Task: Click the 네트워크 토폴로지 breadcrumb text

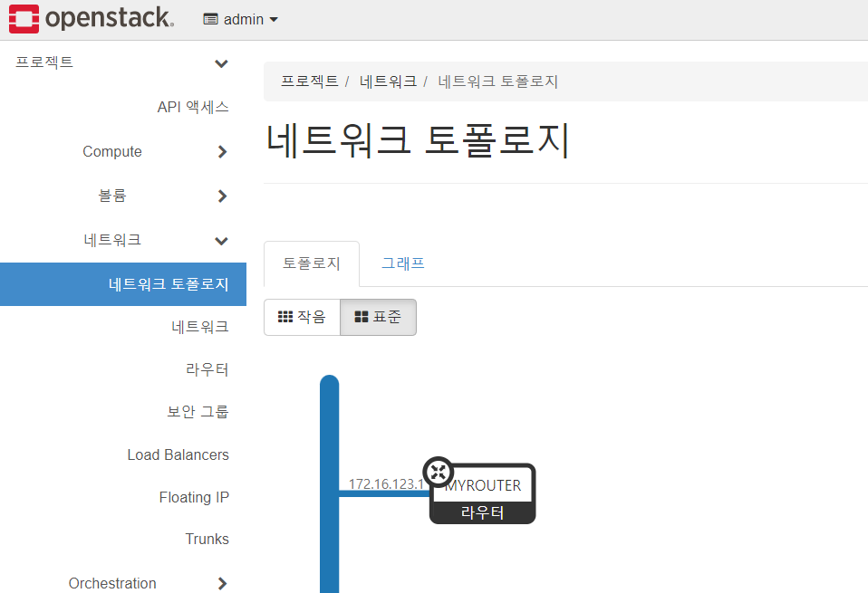Action: [497, 81]
